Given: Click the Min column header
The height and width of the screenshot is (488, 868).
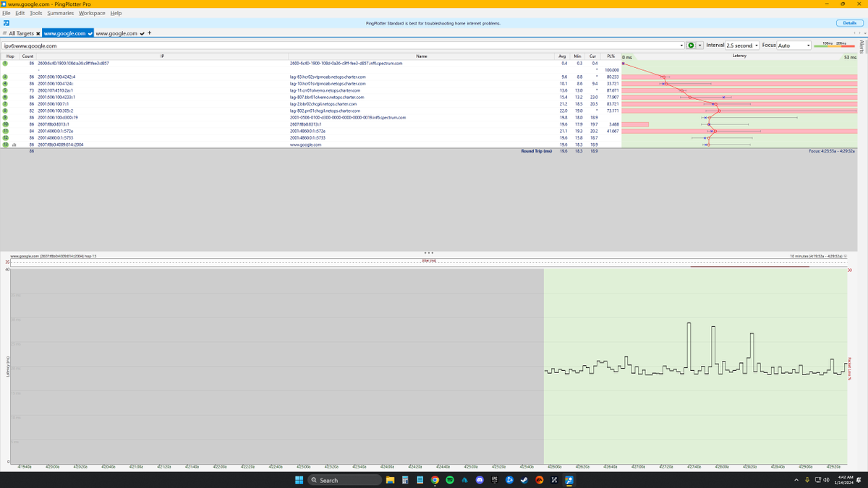Looking at the screenshot, I should (x=577, y=56).
